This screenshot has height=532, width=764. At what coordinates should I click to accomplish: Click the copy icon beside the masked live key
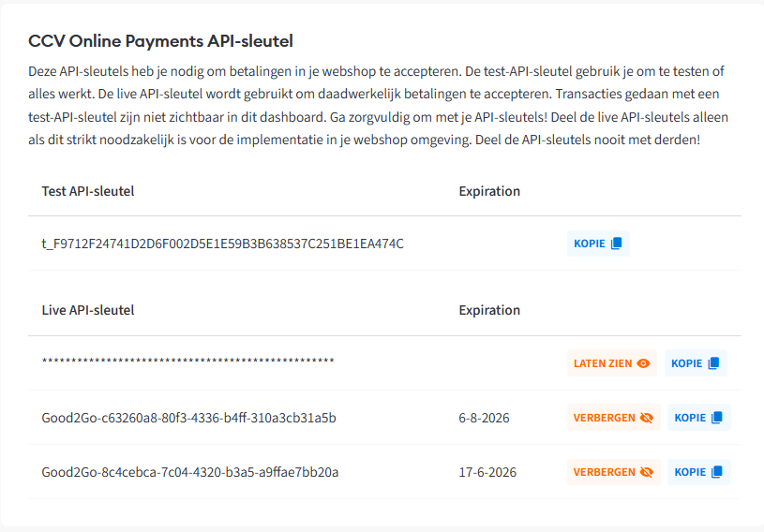(x=713, y=363)
